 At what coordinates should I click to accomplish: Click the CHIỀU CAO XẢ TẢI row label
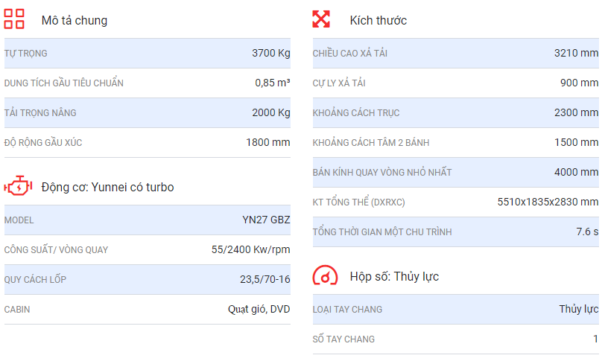click(x=350, y=53)
